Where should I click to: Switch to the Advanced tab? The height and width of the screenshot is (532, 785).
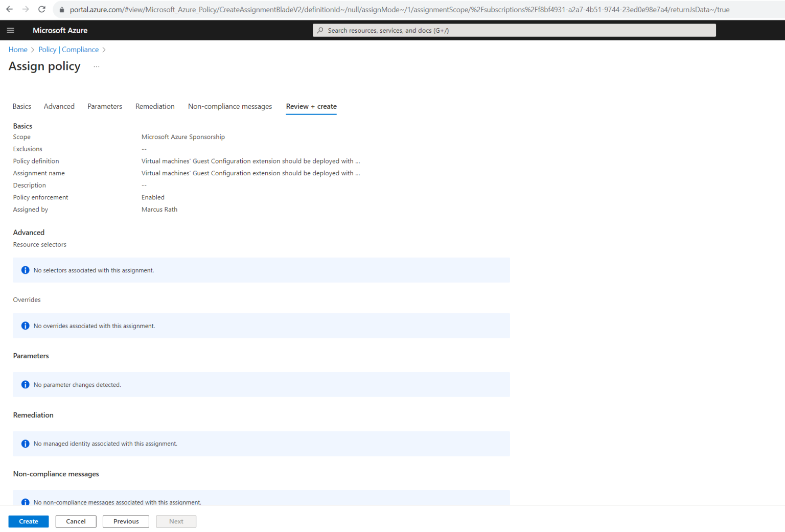point(59,106)
